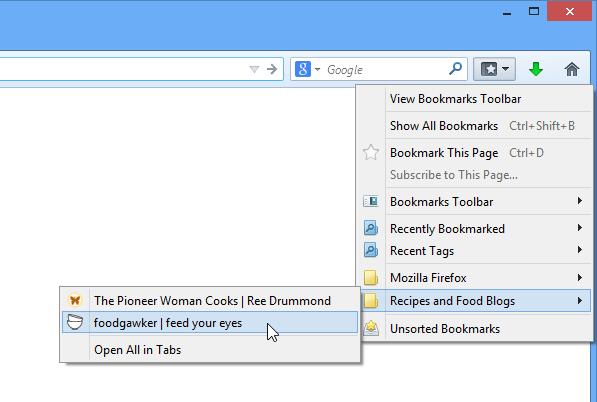Image resolution: width=597 pixels, height=402 pixels.
Task: Go to the Home page icon
Action: pos(571,69)
